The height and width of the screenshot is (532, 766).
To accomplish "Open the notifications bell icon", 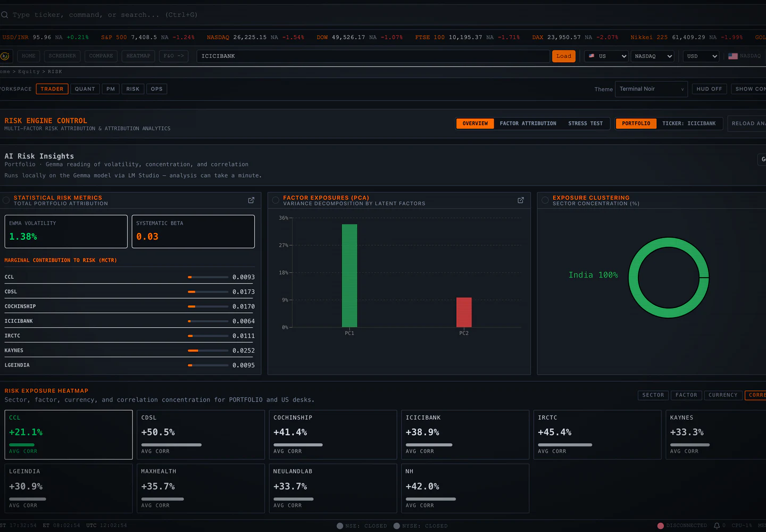I will (717, 526).
